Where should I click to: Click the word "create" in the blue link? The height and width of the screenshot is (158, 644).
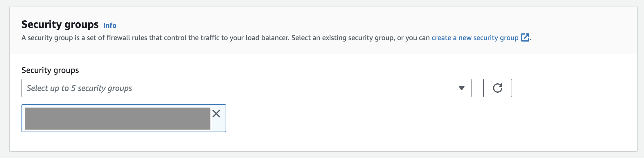[x=441, y=38]
